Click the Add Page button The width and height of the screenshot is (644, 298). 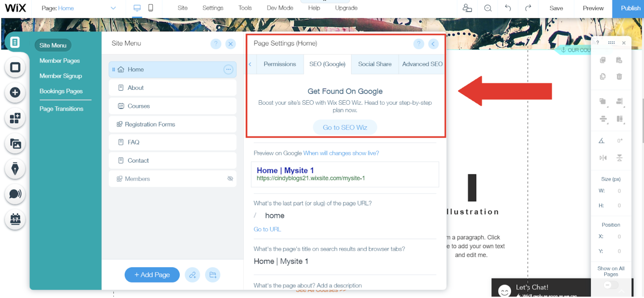(152, 275)
